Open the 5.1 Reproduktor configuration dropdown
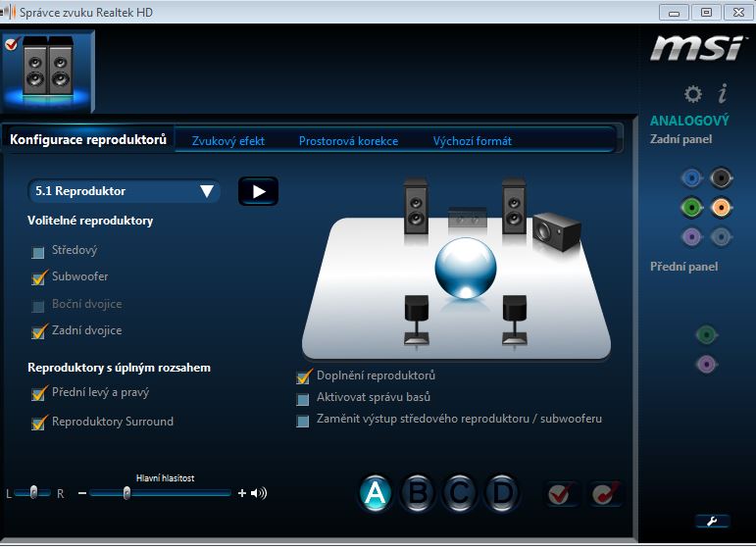The width and height of the screenshot is (756, 549). click(x=125, y=191)
